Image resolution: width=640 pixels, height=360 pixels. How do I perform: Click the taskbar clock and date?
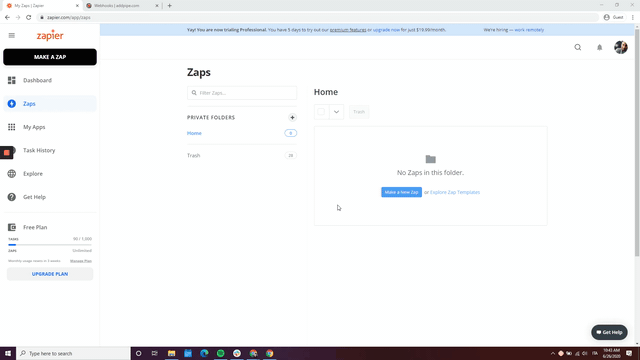pyautogui.click(x=611, y=353)
